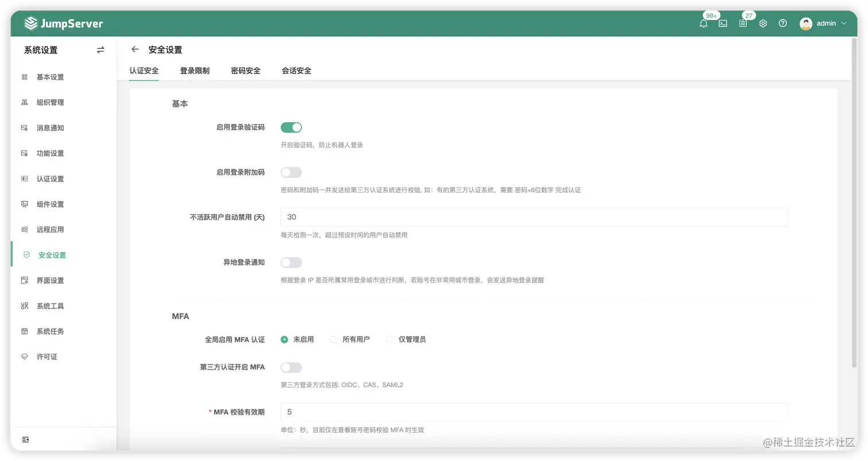Image resolution: width=868 pixels, height=461 pixels.
Task: Click the gear settings icon in header
Action: point(763,24)
